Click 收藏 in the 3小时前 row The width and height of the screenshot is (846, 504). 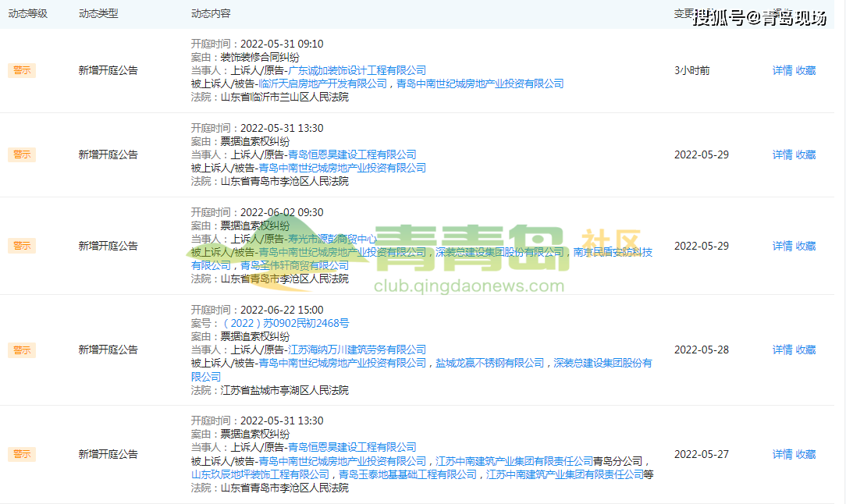tap(805, 70)
